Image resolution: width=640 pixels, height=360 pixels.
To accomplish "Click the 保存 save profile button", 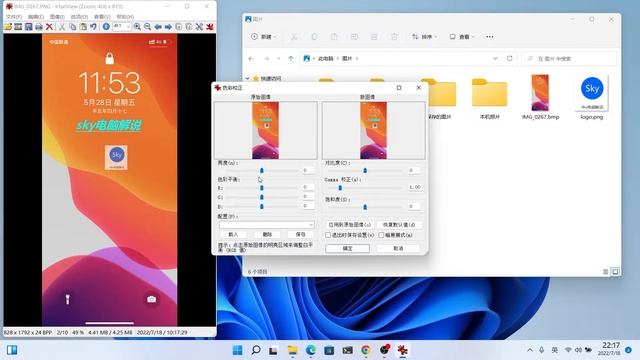I will click(x=300, y=235).
